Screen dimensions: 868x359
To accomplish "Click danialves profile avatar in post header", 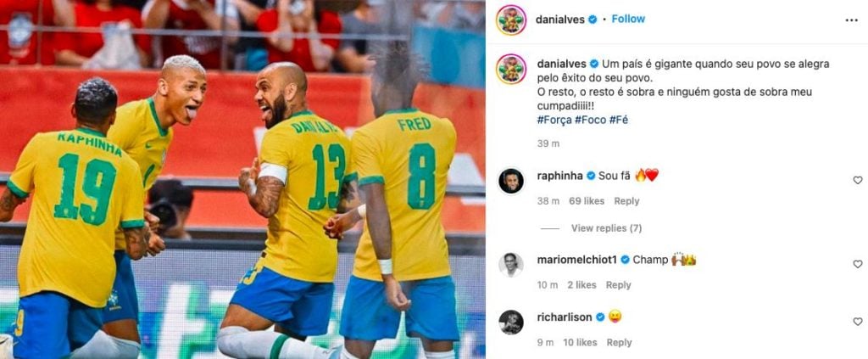I will pyautogui.click(x=511, y=20).
